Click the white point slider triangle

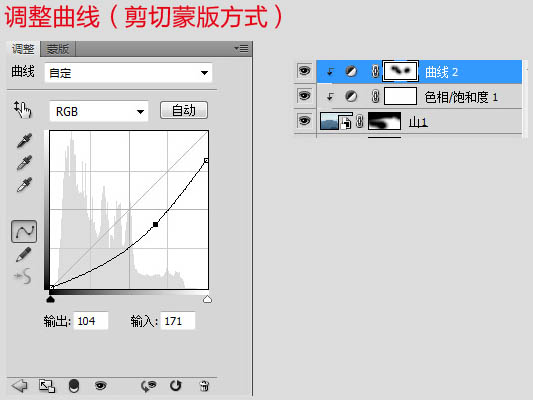tap(207, 299)
